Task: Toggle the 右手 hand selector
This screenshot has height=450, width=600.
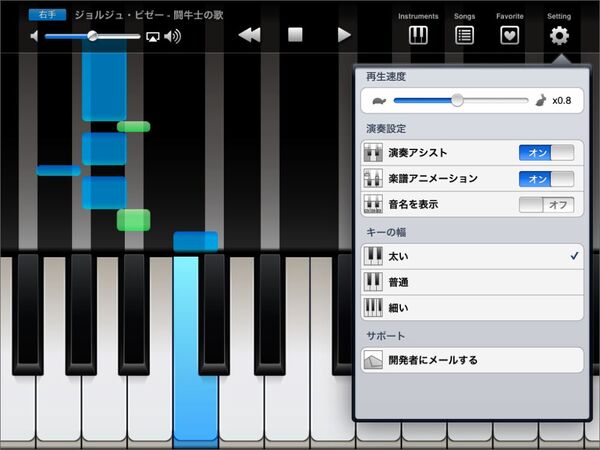Action: pos(47,15)
